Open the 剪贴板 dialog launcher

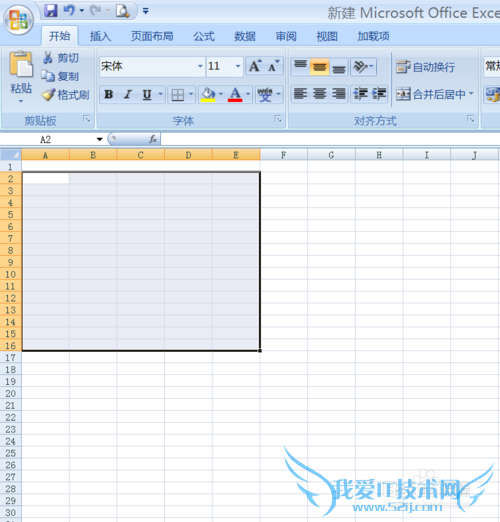tap(87, 119)
